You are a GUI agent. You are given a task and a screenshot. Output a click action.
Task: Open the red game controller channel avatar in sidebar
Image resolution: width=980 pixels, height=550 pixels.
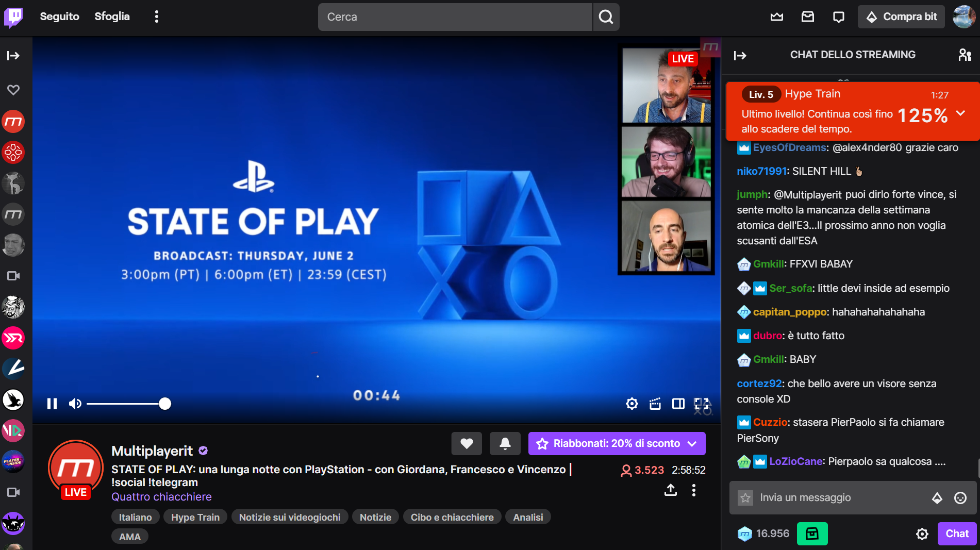pyautogui.click(x=13, y=153)
